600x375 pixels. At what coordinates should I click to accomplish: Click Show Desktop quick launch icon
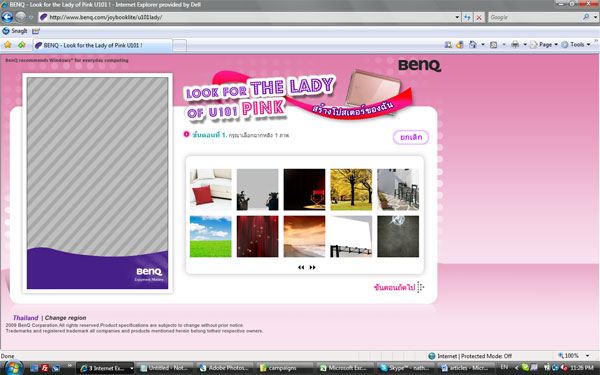pyautogui.click(x=34, y=368)
